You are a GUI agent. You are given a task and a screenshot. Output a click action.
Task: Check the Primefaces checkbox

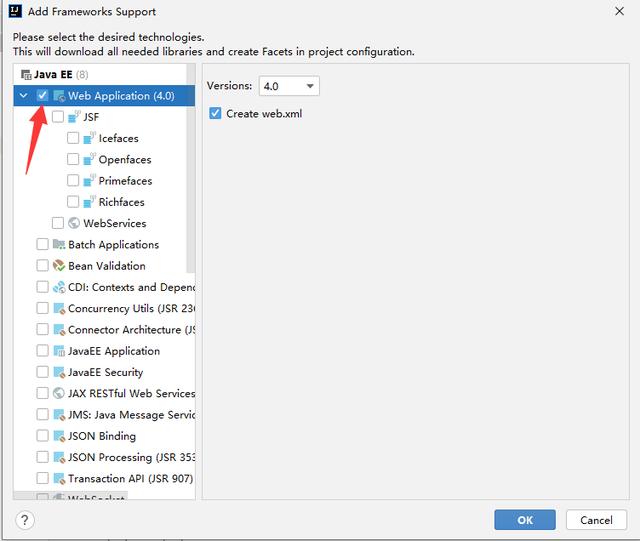click(x=73, y=180)
